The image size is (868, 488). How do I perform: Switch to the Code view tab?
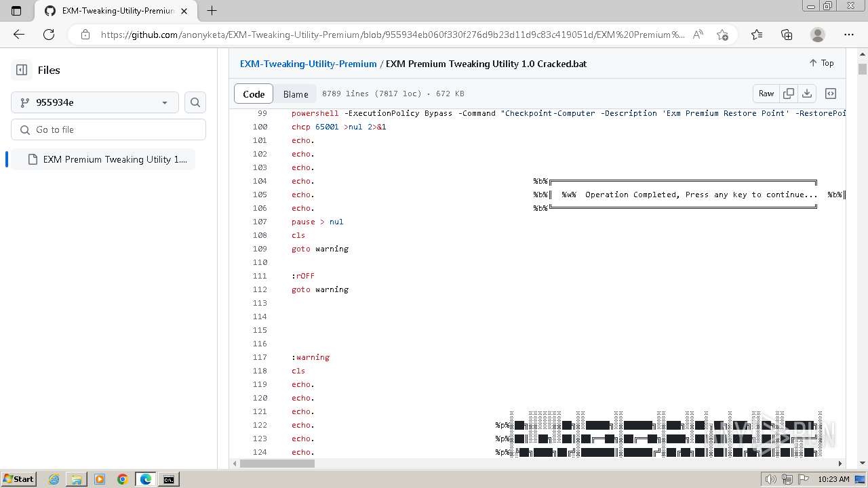[254, 94]
